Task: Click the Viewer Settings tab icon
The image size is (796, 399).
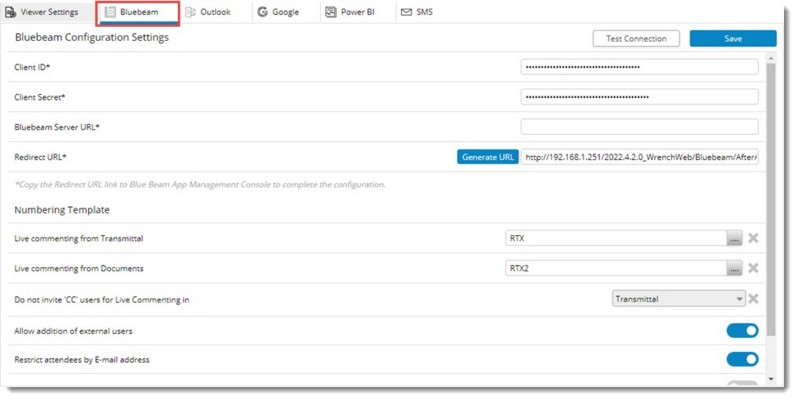Action: click(10, 12)
